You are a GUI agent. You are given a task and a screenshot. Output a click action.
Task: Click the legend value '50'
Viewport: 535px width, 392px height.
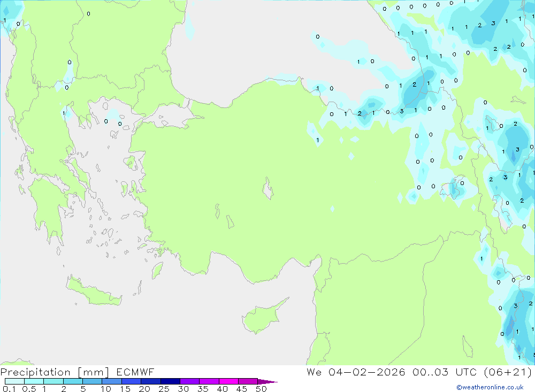click(x=262, y=389)
